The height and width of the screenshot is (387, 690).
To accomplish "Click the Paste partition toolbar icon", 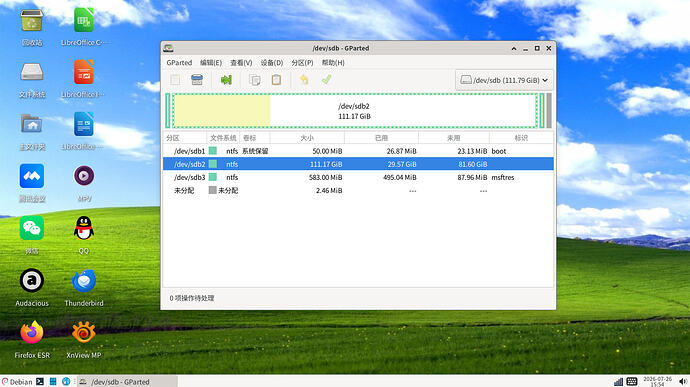I will coord(276,80).
